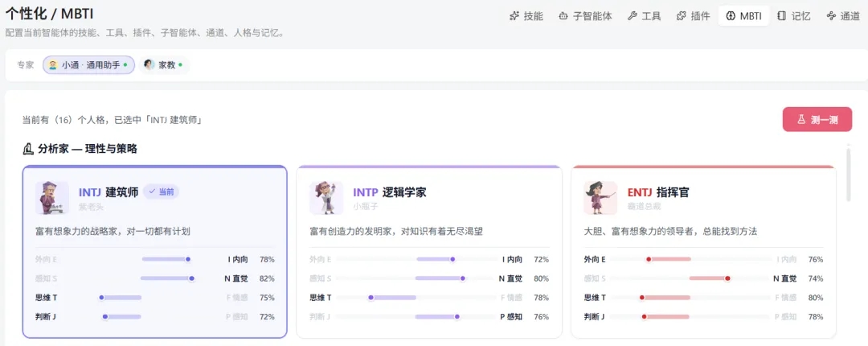Select the ENTJ 指挥官 card title
This screenshot has height=346, width=868.
pyautogui.click(x=658, y=192)
